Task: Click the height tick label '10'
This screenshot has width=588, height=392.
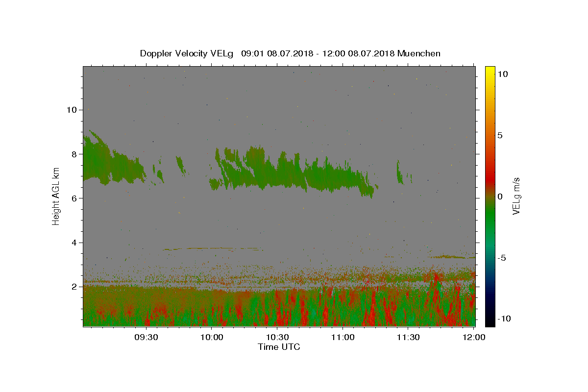Action: [x=72, y=110]
